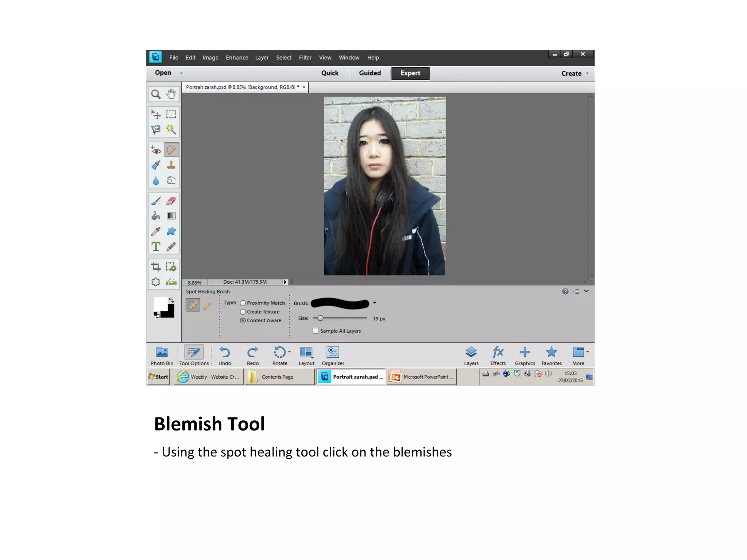Viewport: 747px width, 560px height.
Task: Open the Enhance menu
Action: (237, 58)
